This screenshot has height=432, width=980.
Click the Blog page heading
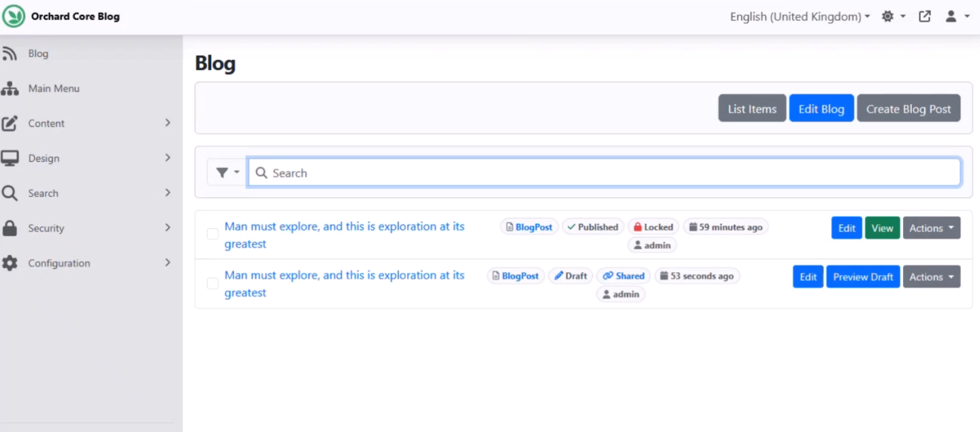point(215,63)
